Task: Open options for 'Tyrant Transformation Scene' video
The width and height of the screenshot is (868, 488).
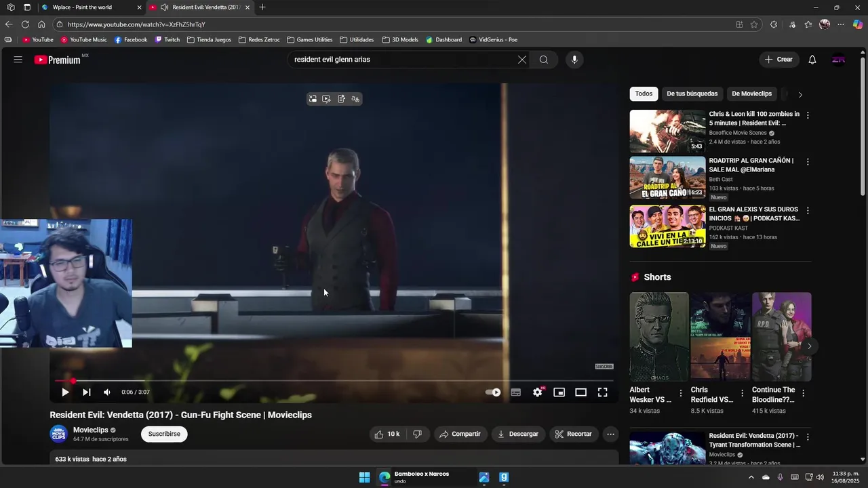Action: [808, 437]
